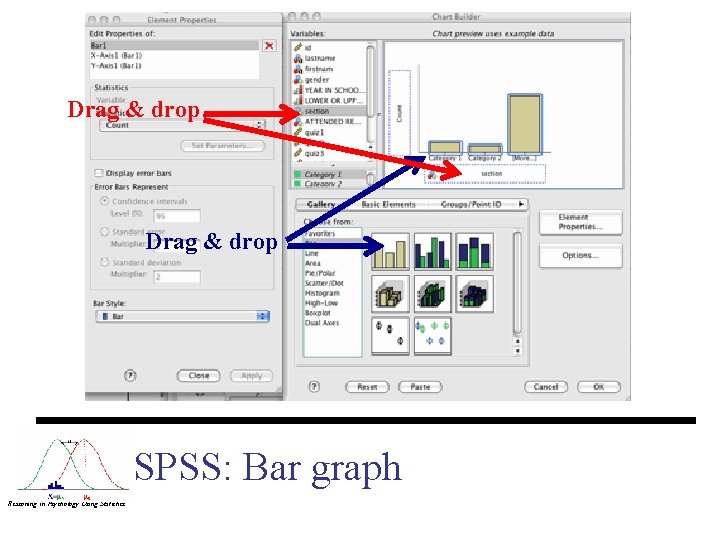Switch to the Groups/Point ID tab
The image size is (720, 540).
point(470,204)
